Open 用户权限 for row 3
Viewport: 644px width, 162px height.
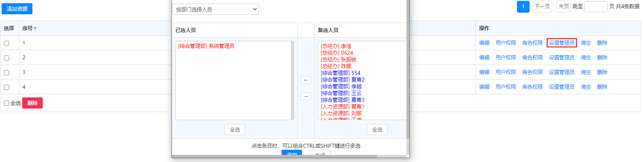click(x=505, y=72)
